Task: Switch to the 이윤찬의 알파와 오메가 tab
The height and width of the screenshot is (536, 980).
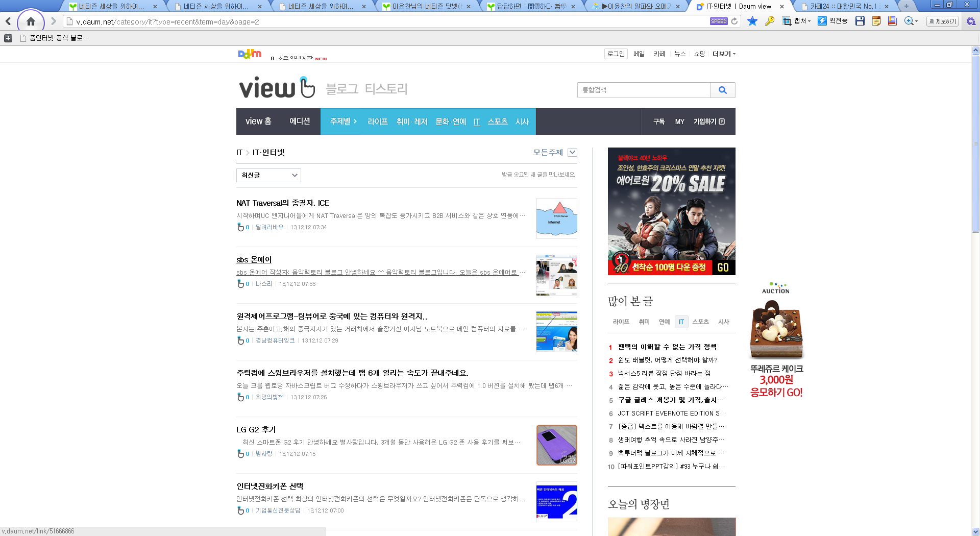Action: [x=635, y=7]
